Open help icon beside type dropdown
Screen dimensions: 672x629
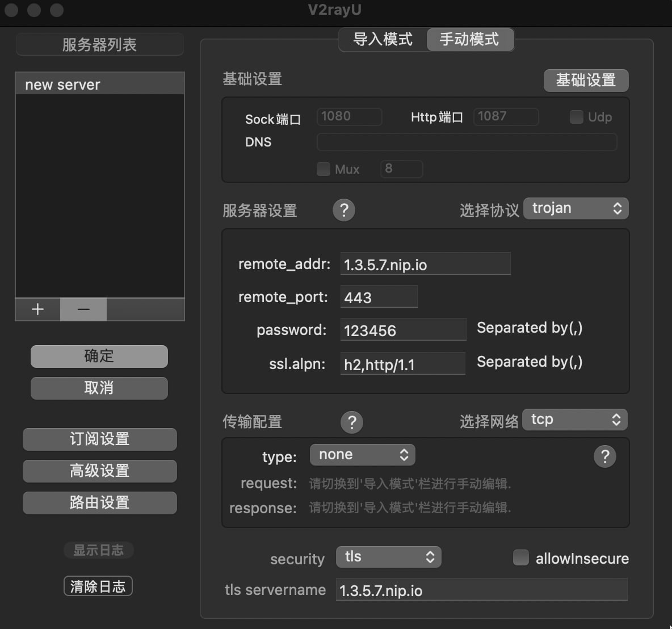pyautogui.click(x=604, y=456)
